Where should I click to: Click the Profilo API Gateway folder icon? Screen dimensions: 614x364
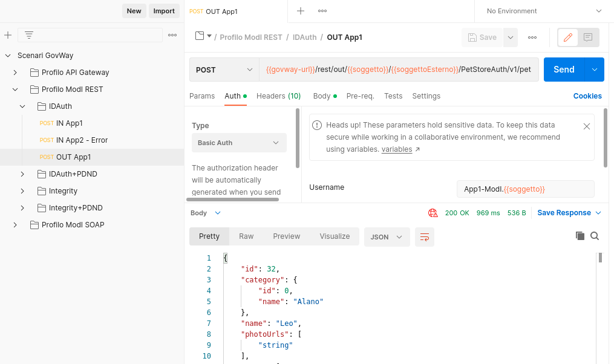click(x=34, y=73)
